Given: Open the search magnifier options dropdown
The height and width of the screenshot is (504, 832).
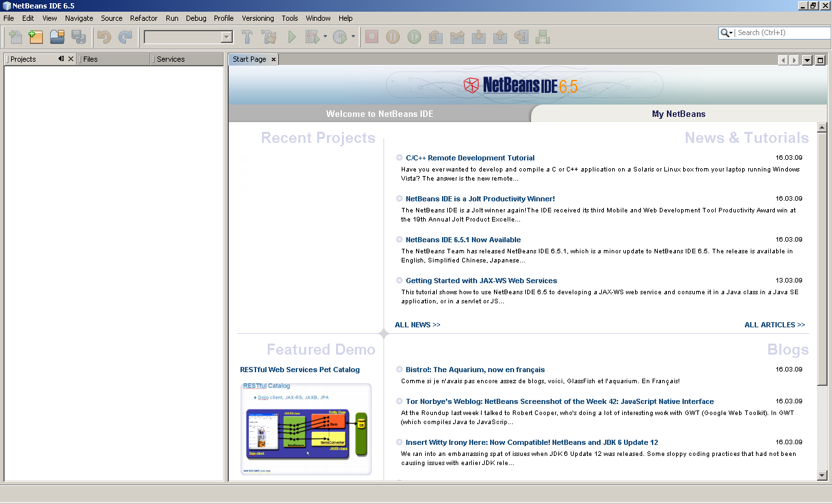Looking at the screenshot, I should 727,32.
